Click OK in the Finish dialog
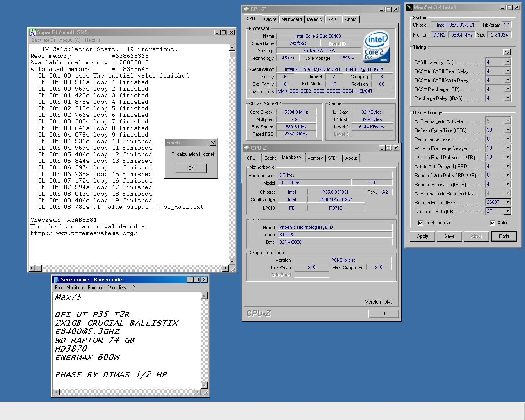Viewport: 525px width, 420px height. [x=191, y=168]
